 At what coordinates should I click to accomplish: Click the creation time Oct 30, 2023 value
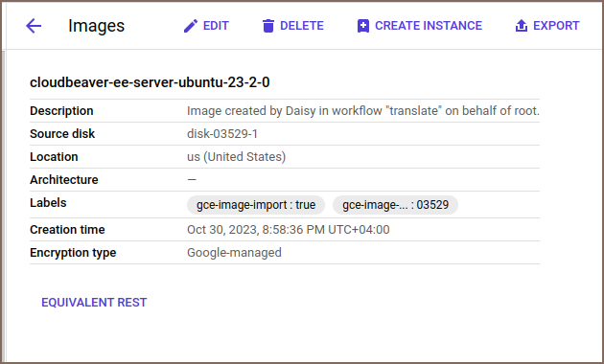pyautogui.click(x=289, y=230)
